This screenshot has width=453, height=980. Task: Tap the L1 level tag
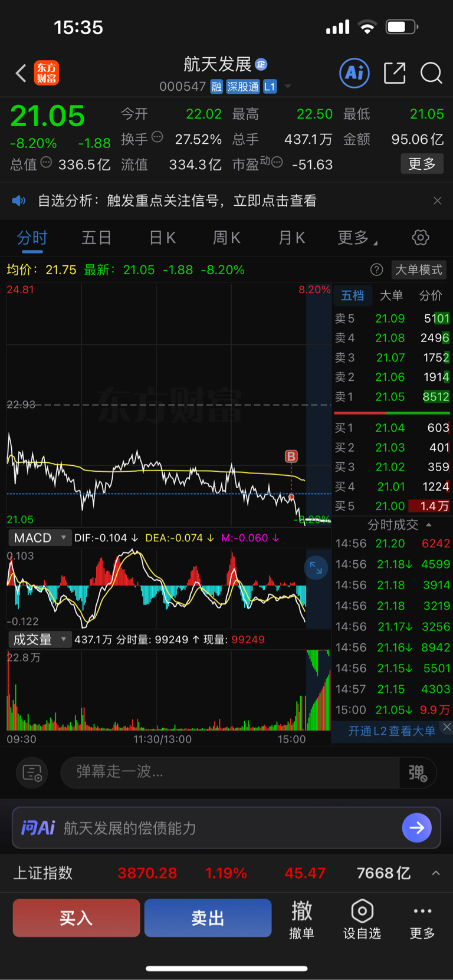[x=270, y=87]
